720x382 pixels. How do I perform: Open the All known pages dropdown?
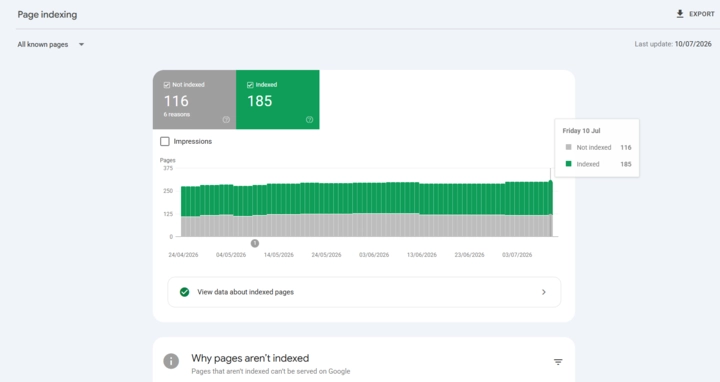pos(51,45)
